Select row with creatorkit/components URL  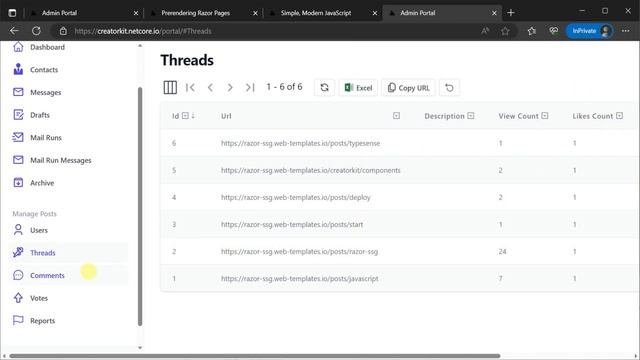click(x=398, y=170)
